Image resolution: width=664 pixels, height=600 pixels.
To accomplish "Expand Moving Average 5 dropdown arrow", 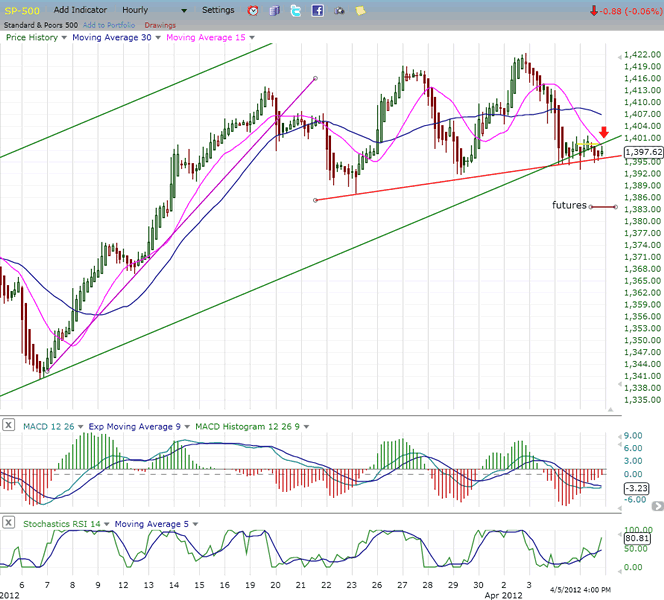I will click(195, 524).
